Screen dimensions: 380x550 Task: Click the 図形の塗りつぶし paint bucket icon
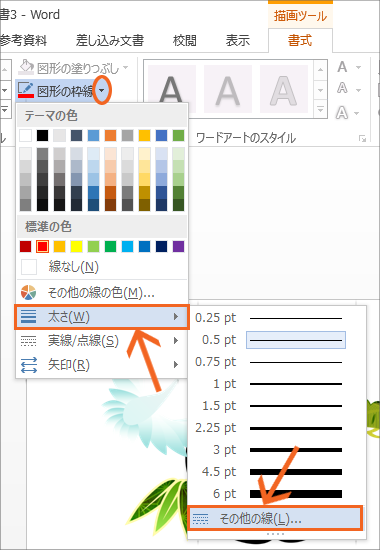pos(26,67)
